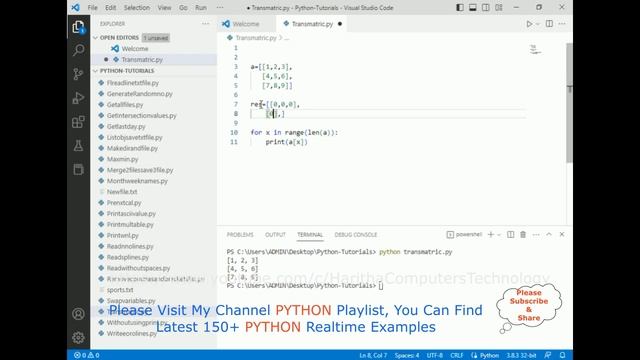This screenshot has height=360, width=640.
Task: Click the Transmatric.py breadcrumb
Action: click(256, 38)
